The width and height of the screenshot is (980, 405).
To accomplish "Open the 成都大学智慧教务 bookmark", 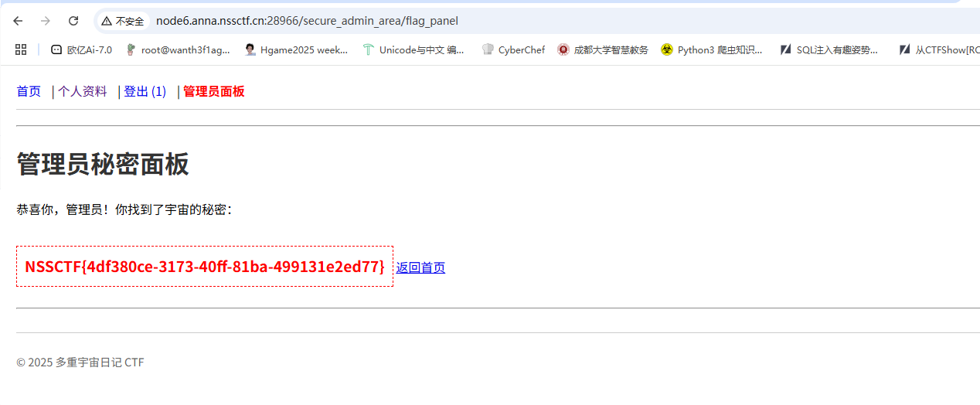I will 603,49.
